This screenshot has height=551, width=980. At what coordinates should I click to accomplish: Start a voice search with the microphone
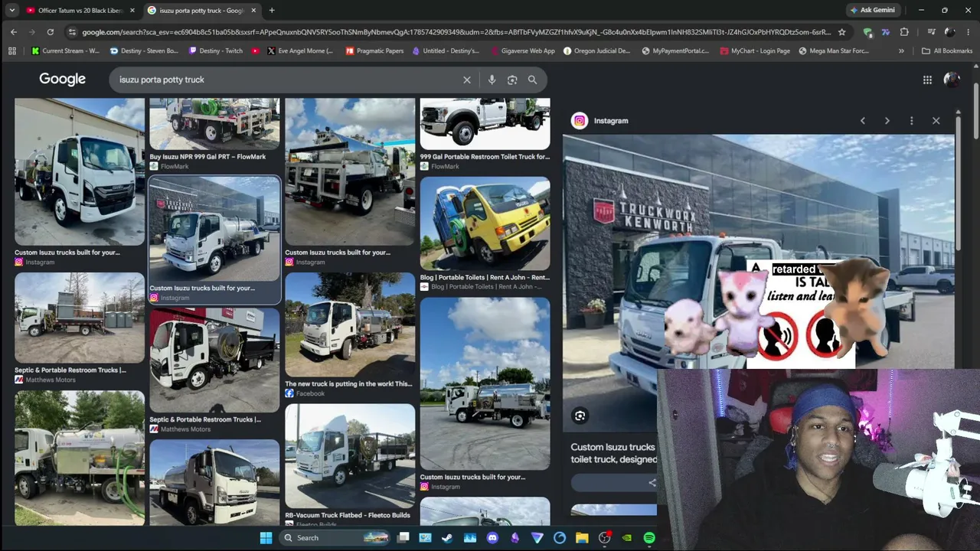coord(492,80)
